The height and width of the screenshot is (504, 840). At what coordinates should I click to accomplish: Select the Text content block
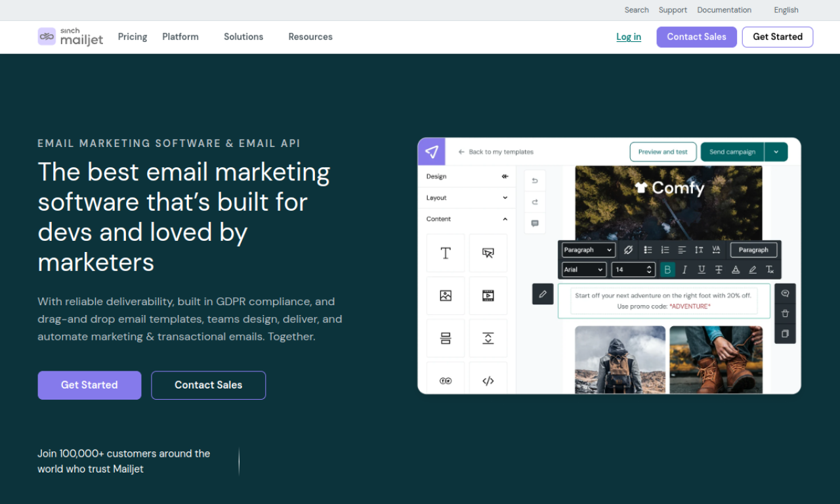click(446, 253)
